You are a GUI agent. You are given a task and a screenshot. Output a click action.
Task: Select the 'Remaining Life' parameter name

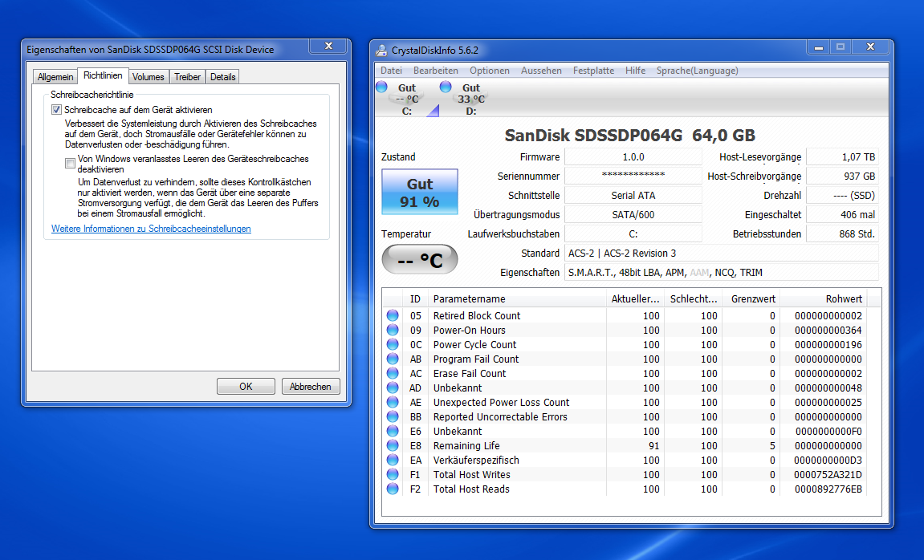click(466, 446)
